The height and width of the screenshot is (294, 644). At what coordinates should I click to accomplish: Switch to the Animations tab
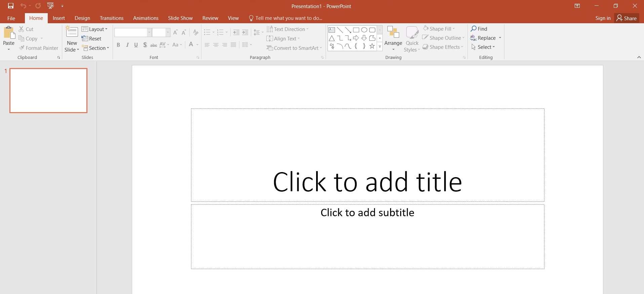coord(146,18)
